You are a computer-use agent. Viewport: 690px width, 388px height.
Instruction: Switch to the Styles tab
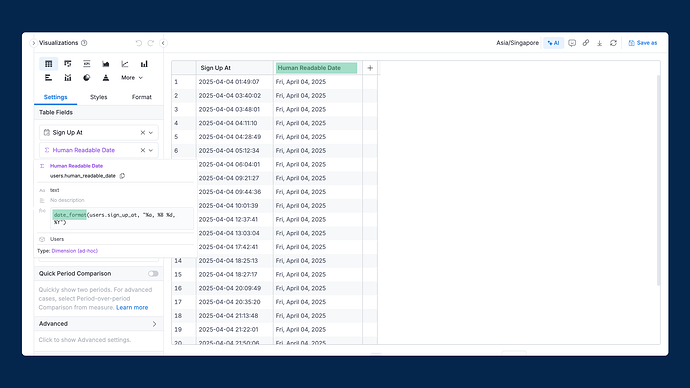point(99,97)
